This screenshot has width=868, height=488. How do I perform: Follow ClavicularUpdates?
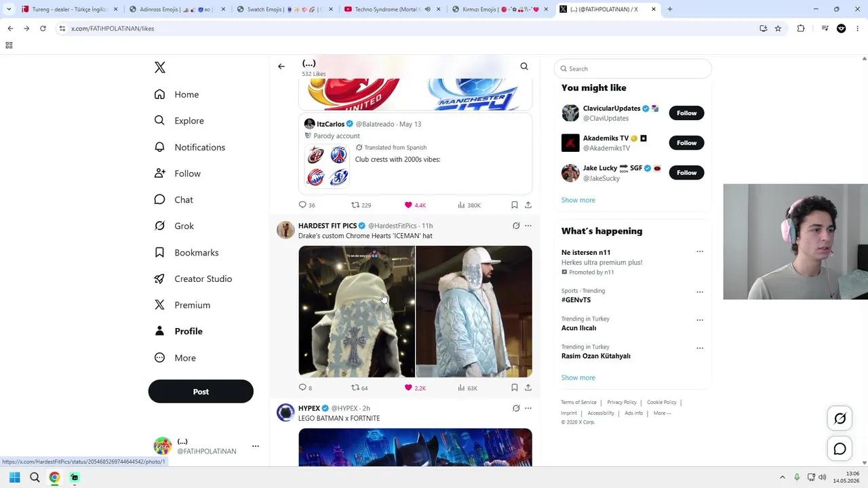coord(686,113)
